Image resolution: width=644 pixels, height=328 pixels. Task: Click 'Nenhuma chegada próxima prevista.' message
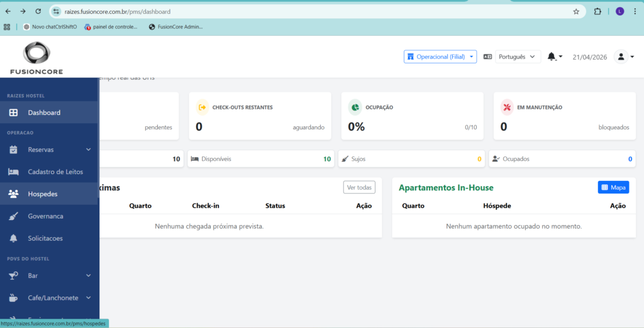pos(209,226)
